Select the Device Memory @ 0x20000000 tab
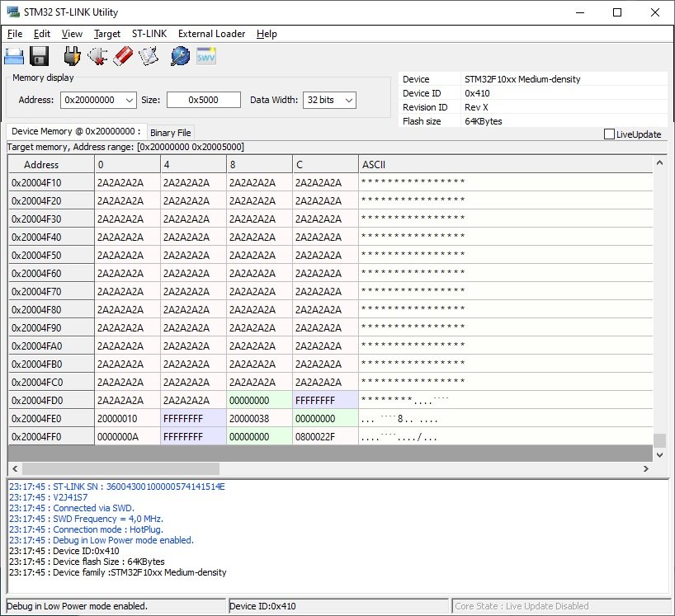The height and width of the screenshot is (616, 675). pyautogui.click(x=76, y=131)
